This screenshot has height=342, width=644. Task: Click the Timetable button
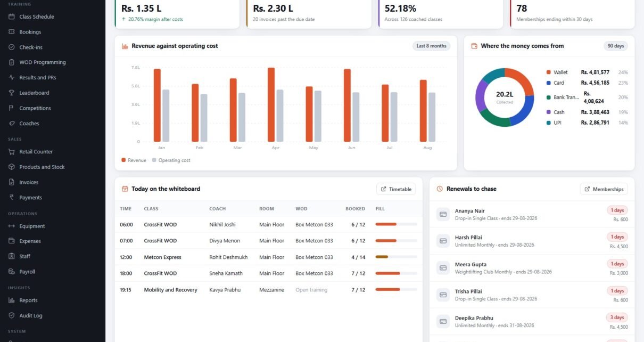click(x=396, y=189)
